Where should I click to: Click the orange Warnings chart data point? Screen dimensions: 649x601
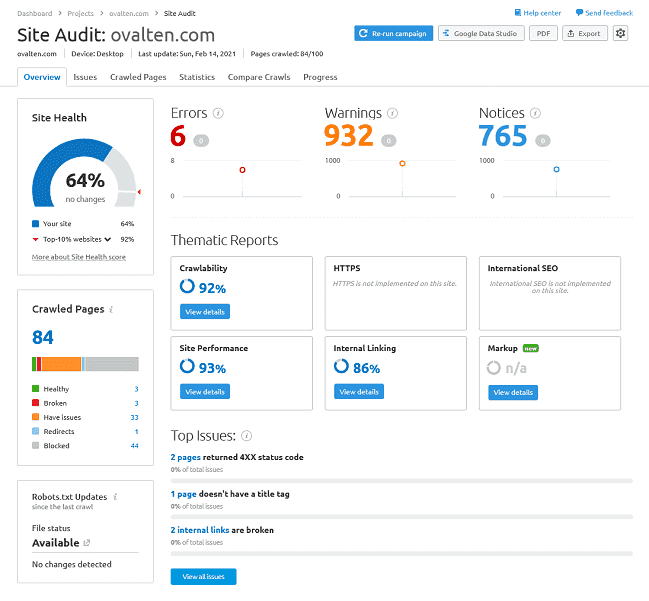402,163
